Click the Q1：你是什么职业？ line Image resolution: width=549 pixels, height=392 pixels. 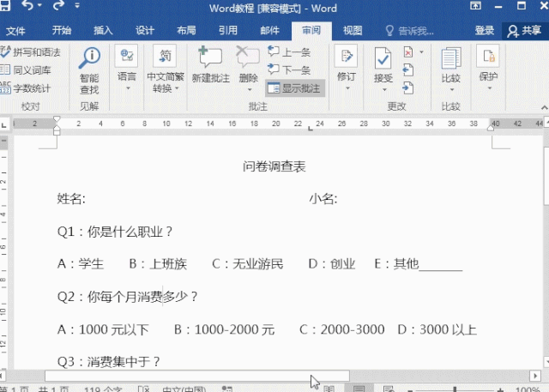[115, 232]
